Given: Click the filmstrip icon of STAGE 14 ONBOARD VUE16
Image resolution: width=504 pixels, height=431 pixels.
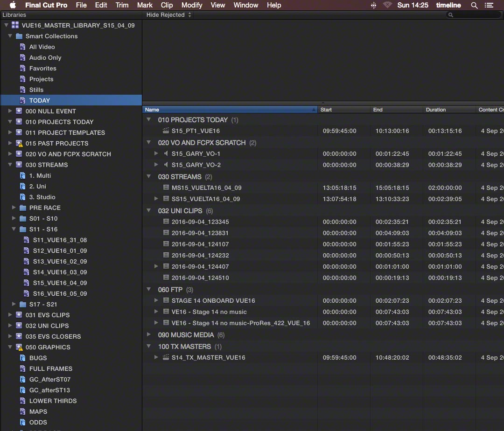Looking at the screenshot, I should [166, 300].
